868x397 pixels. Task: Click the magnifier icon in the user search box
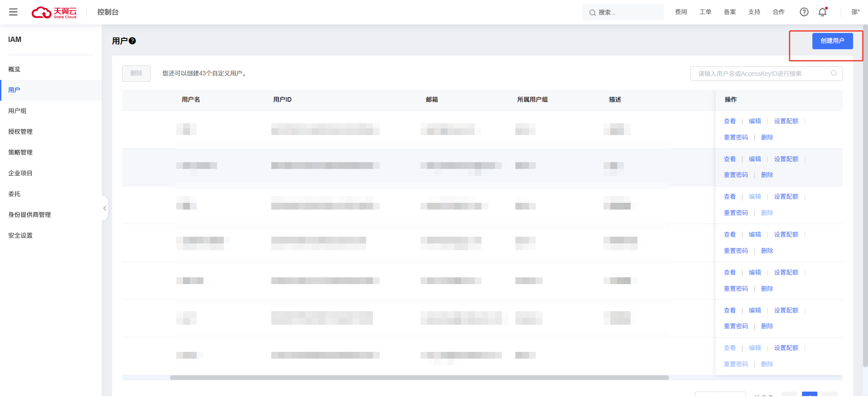tap(834, 73)
